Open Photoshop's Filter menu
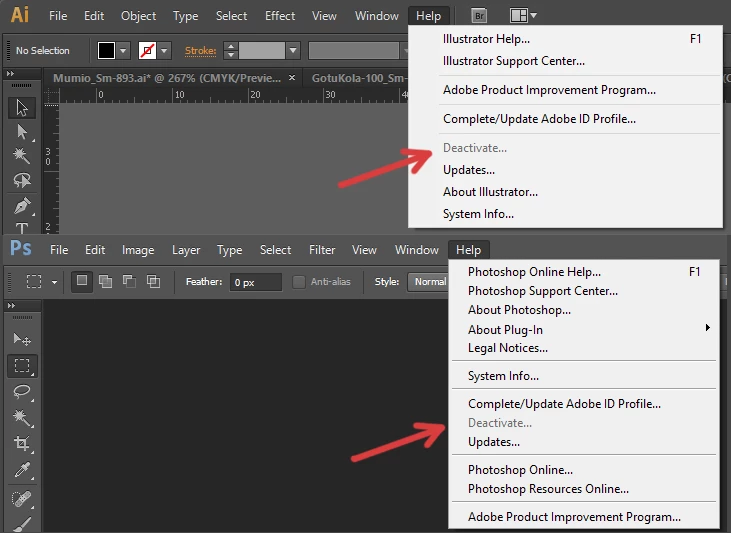Image resolution: width=731 pixels, height=533 pixels. 322,250
